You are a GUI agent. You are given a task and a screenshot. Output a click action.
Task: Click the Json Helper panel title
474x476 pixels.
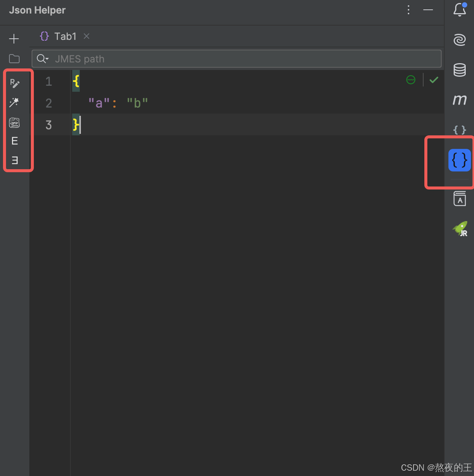[37, 10]
